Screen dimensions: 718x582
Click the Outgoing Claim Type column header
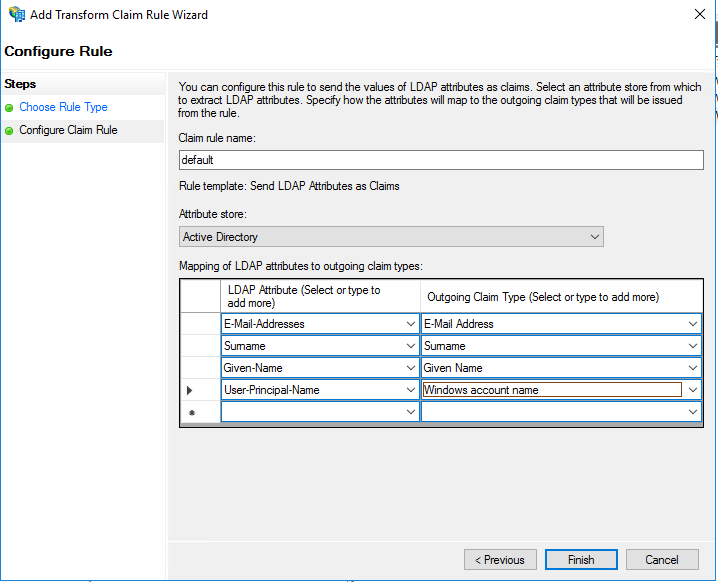tap(561, 296)
